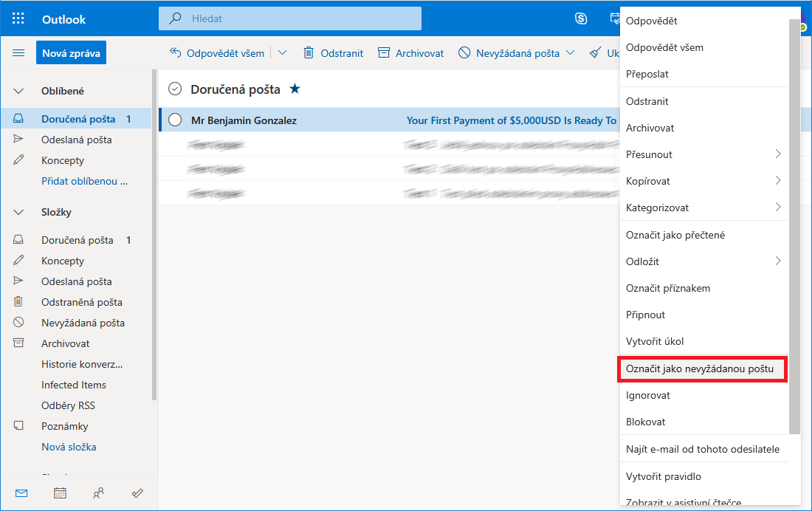Choose Označit jako nevyžádanou poštu
The width and height of the screenshot is (812, 511).
(702, 368)
